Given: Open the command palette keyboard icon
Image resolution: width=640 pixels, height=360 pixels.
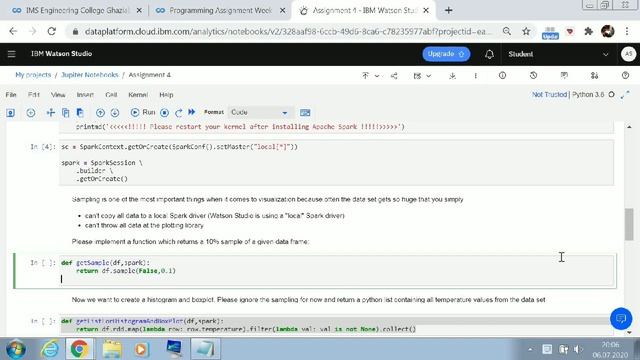Looking at the screenshot, I should [305, 113].
